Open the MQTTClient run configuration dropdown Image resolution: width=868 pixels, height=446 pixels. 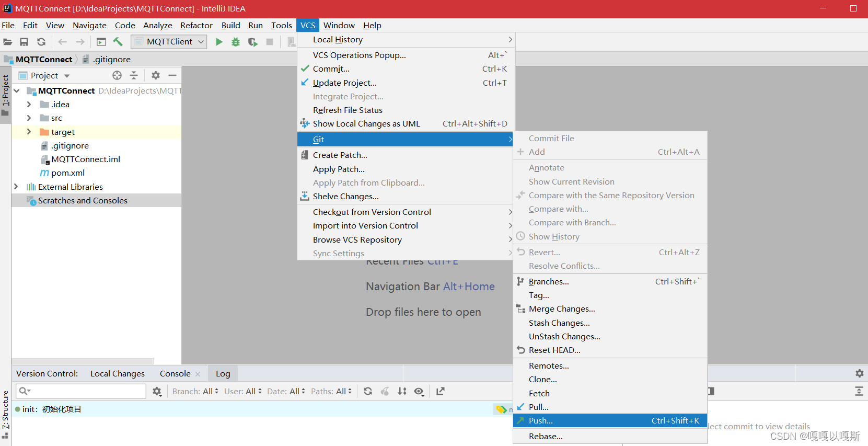tap(169, 42)
